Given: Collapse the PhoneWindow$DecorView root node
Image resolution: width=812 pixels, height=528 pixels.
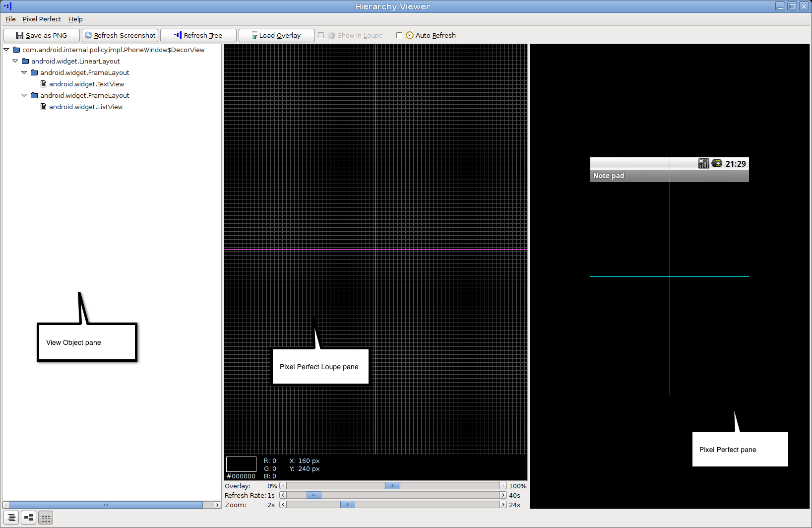Looking at the screenshot, I should (6, 50).
